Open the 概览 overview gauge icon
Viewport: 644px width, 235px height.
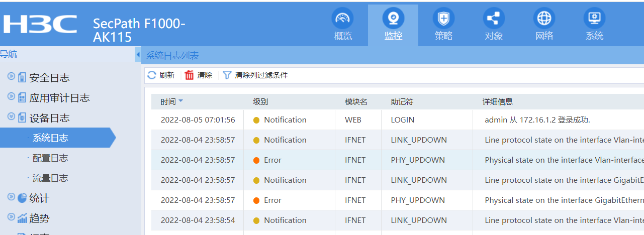point(343,19)
